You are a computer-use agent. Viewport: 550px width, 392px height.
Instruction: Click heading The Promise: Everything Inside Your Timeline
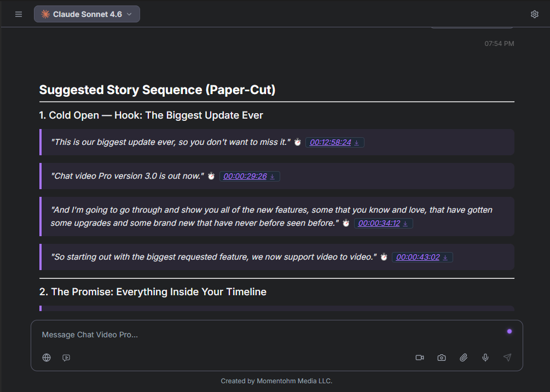[x=153, y=292]
